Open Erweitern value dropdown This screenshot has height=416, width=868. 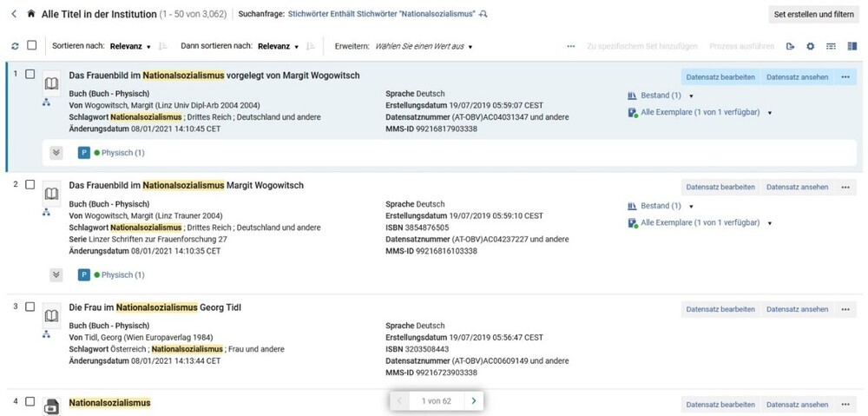424,47
